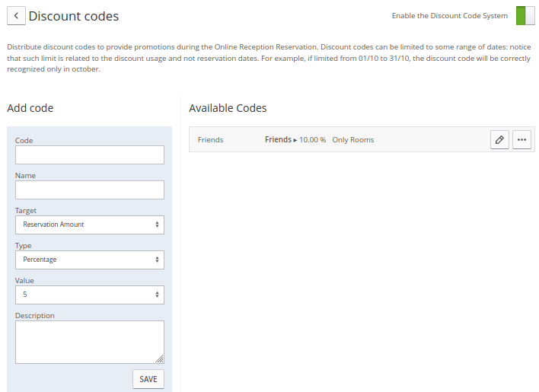Click the Add code heading
Viewport: 539px width, 392px height.
[30, 108]
